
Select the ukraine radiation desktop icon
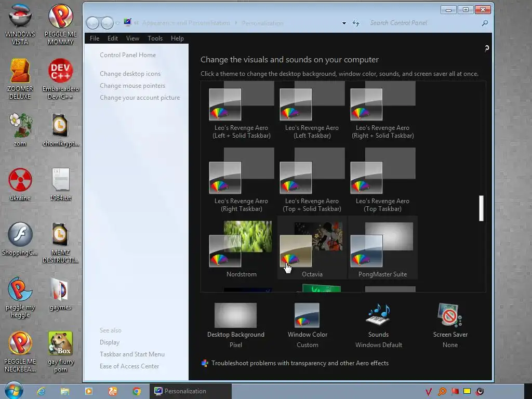(x=20, y=184)
